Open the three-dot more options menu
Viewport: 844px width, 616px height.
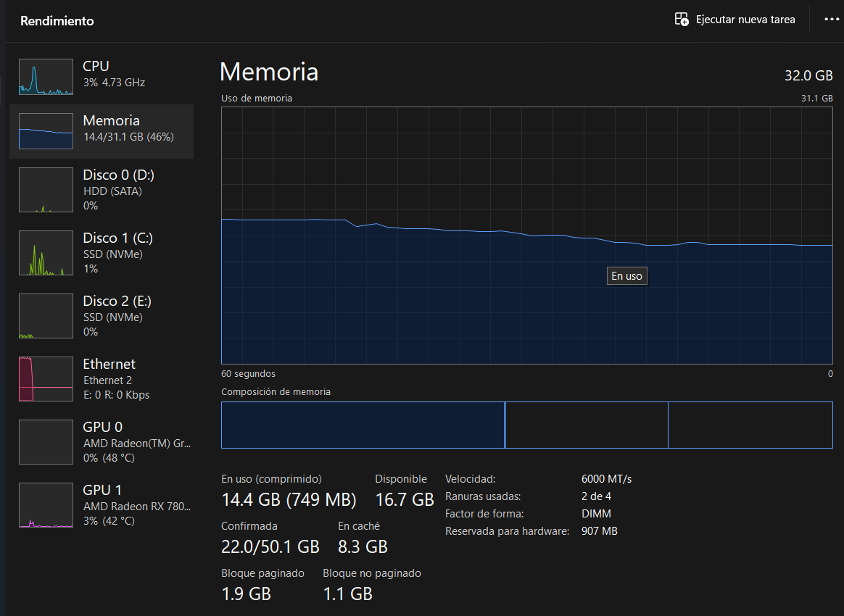point(831,20)
